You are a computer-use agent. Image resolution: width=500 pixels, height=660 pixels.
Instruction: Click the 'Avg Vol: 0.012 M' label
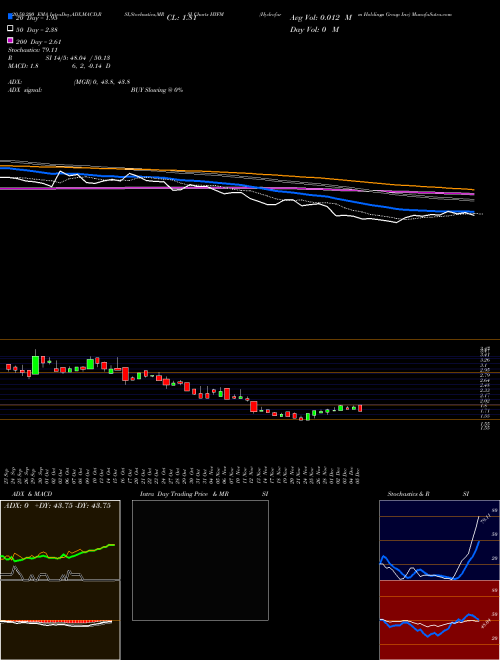click(x=321, y=18)
